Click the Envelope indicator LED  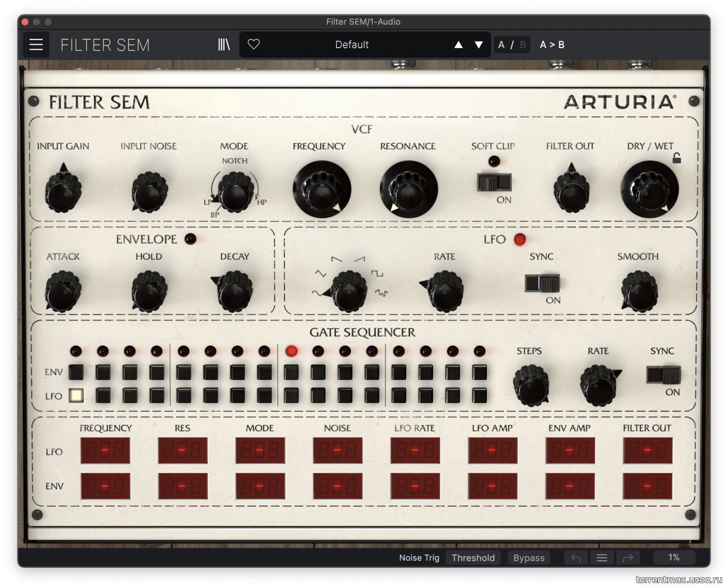(x=190, y=239)
